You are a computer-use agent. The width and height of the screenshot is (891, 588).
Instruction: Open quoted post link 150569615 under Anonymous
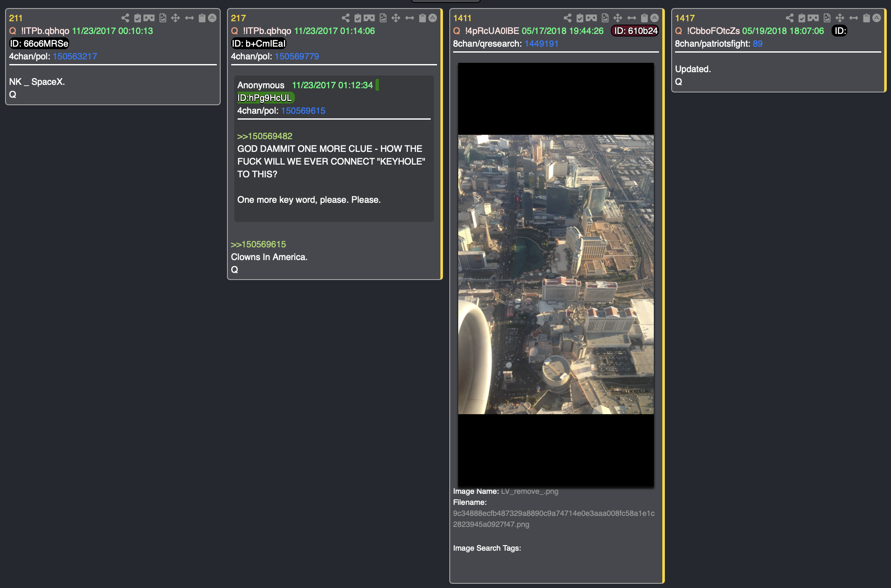[303, 111]
